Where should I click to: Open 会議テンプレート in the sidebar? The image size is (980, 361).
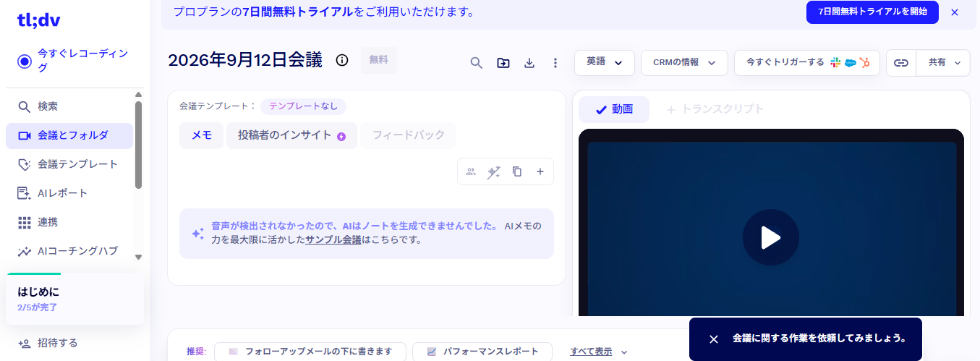(69, 164)
